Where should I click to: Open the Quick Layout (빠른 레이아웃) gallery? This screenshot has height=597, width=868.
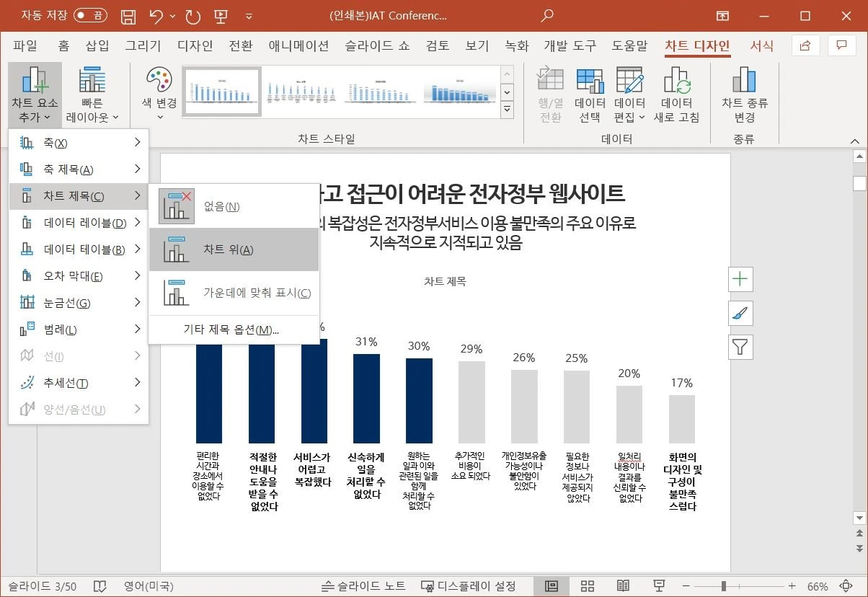point(94,94)
